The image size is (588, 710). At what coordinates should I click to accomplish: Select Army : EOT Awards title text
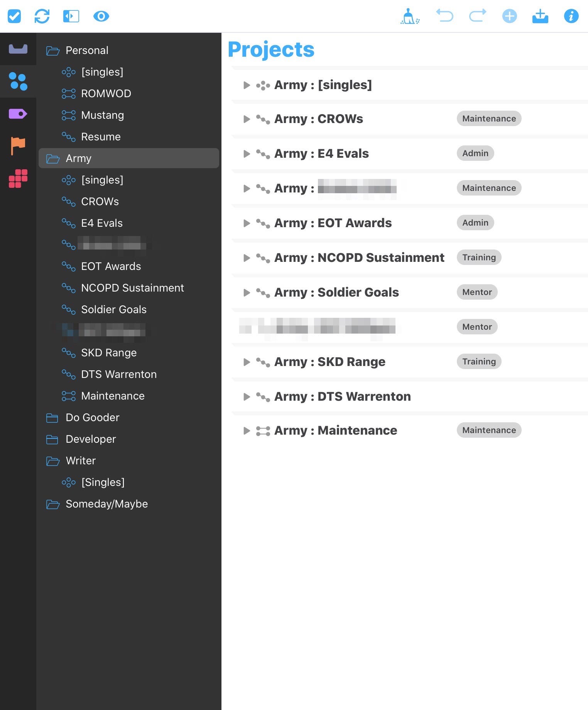tap(333, 223)
